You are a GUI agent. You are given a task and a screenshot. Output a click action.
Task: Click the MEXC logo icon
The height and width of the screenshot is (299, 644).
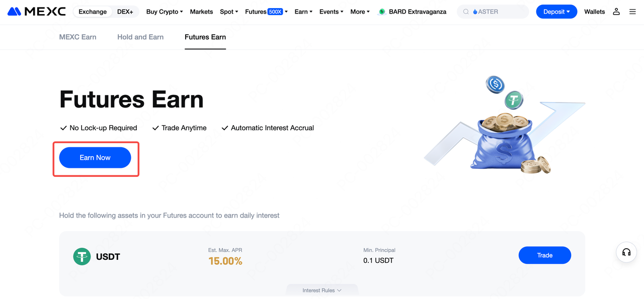[x=14, y=12]
